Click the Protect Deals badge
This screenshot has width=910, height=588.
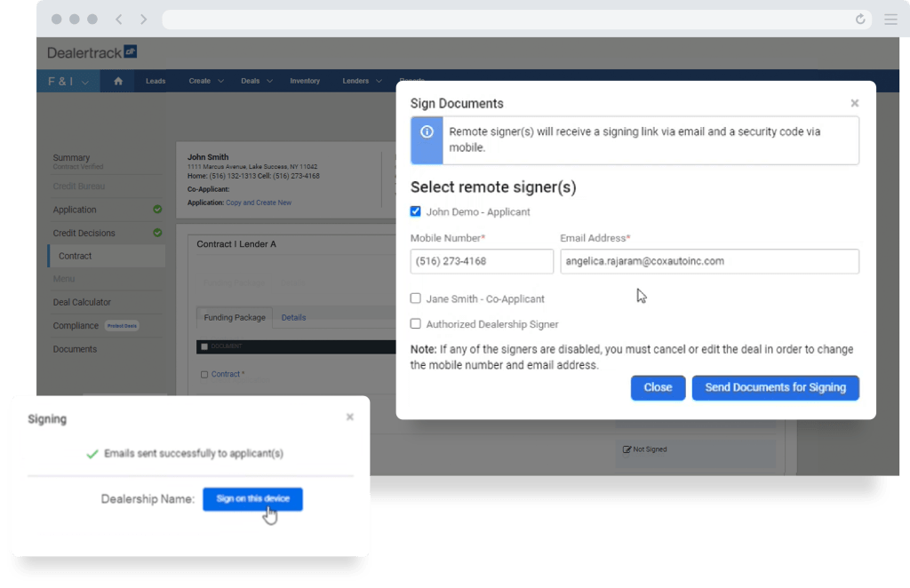(122, 326)
